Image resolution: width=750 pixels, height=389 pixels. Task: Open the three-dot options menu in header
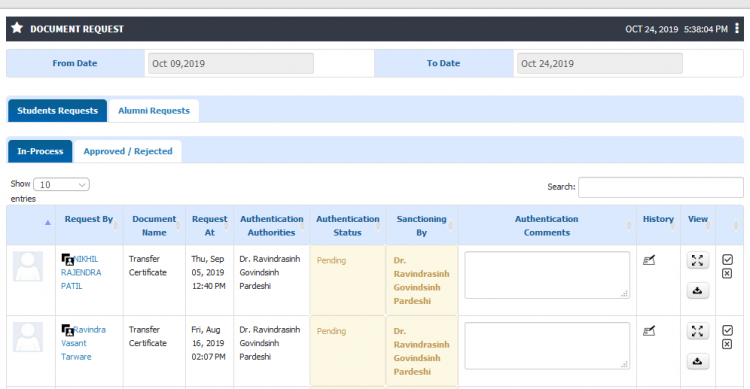tap(737, 29)
